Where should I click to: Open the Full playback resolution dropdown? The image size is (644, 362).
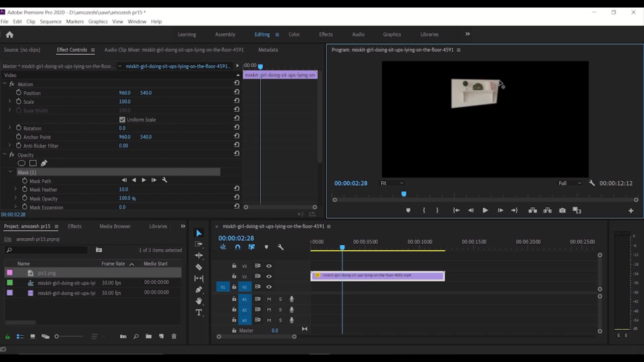pyautogui.click(x=570, y=183)
